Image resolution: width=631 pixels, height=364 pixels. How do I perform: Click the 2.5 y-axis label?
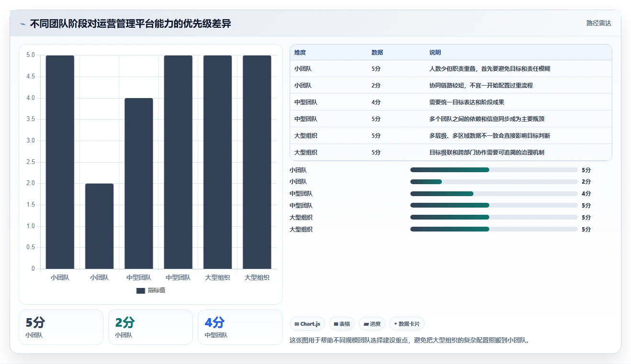tap(30, 162)
